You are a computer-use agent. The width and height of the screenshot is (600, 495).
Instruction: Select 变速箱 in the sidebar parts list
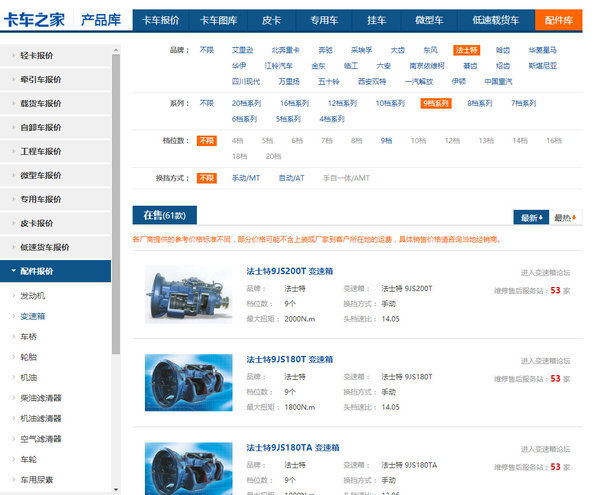coord(33,316)
